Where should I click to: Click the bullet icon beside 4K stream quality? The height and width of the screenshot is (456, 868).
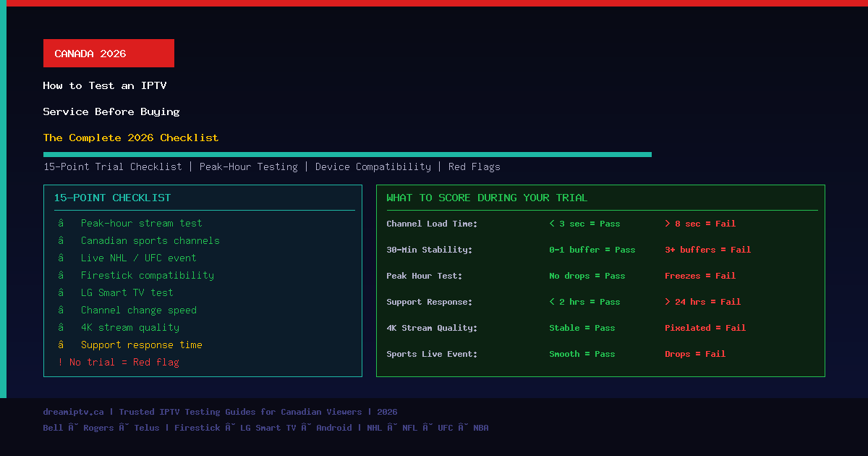pyautogui.click(x=61, y=328)
